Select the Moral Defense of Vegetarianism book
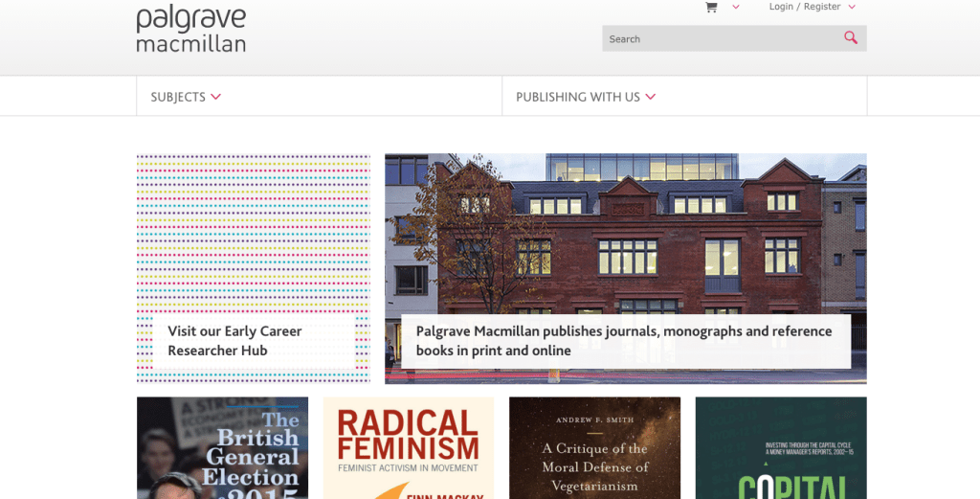The image size is (980, 499). 594,448
